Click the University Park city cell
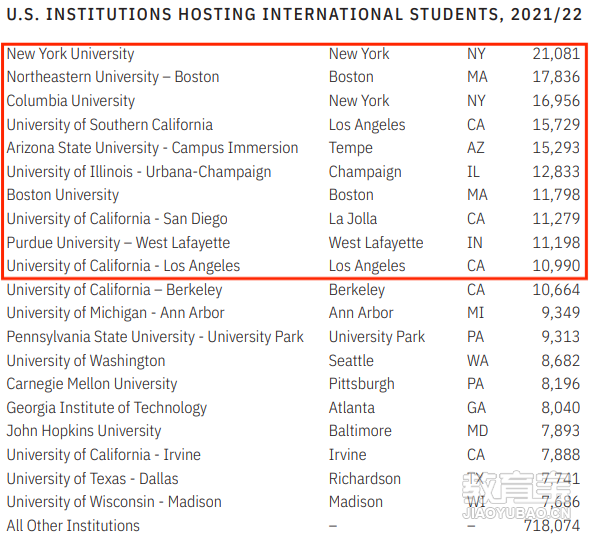 pyautogui.click(x=376, y=337)
